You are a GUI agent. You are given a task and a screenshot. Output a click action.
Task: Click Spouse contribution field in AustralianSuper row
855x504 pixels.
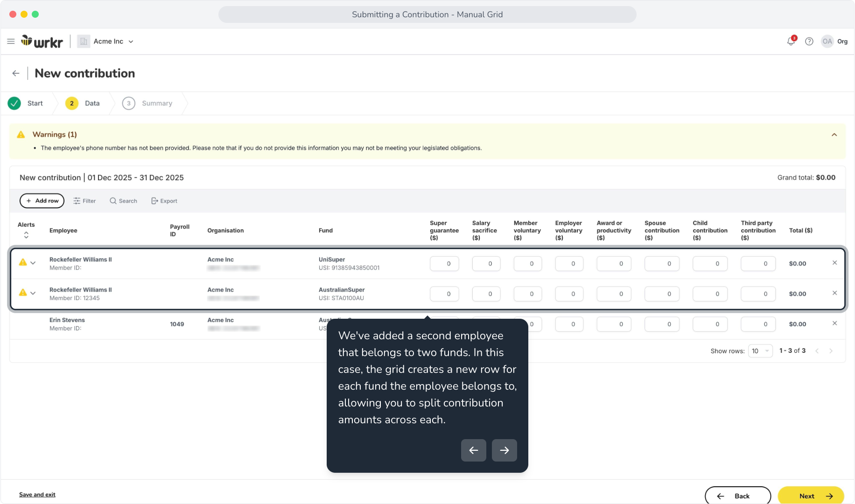[662, 294]
